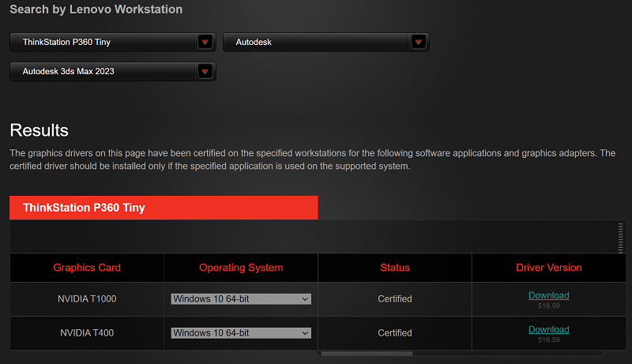Click the Certified status in the T400 row
This screenshot has width=632, height=364.
(395, 333)
